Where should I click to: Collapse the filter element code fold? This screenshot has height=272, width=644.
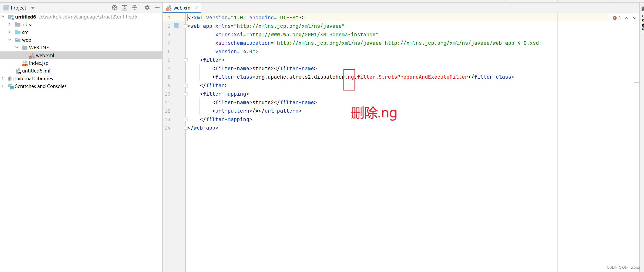click(185, 60)
